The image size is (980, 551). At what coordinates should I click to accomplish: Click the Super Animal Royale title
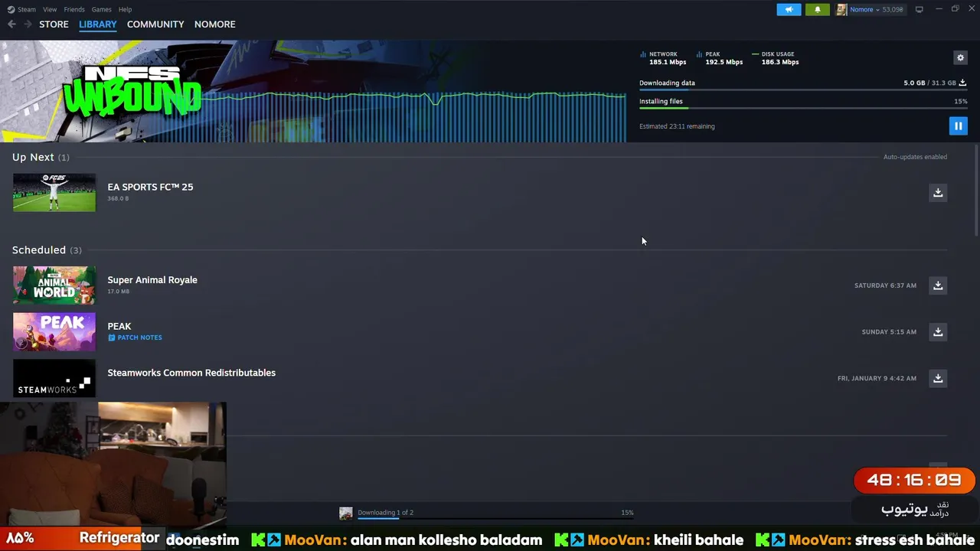(x=152, y=279)
